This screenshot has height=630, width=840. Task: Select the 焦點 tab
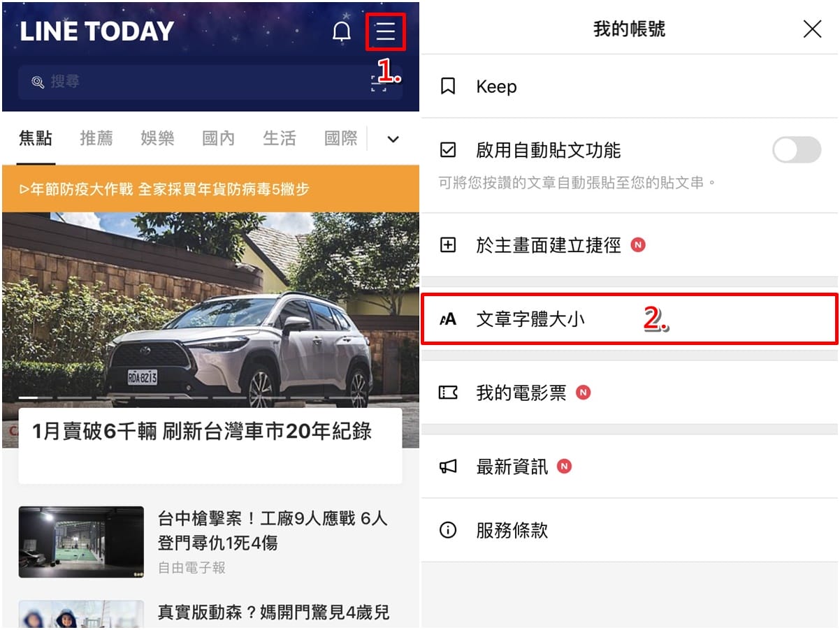point(36,138)
